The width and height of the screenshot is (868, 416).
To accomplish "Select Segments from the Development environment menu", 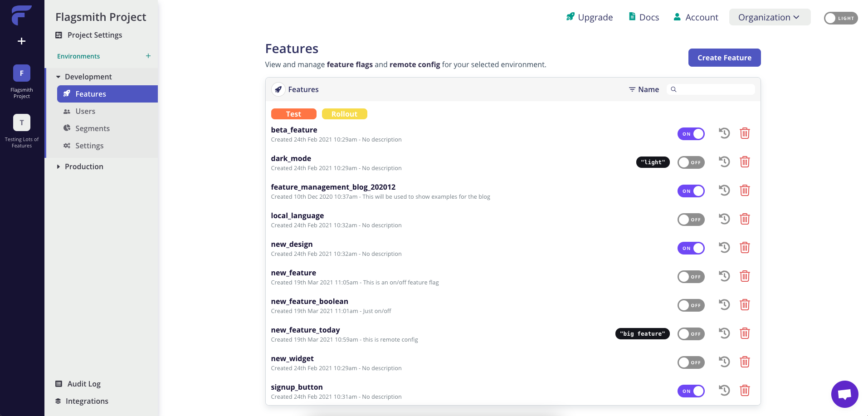I will (93, 128).
